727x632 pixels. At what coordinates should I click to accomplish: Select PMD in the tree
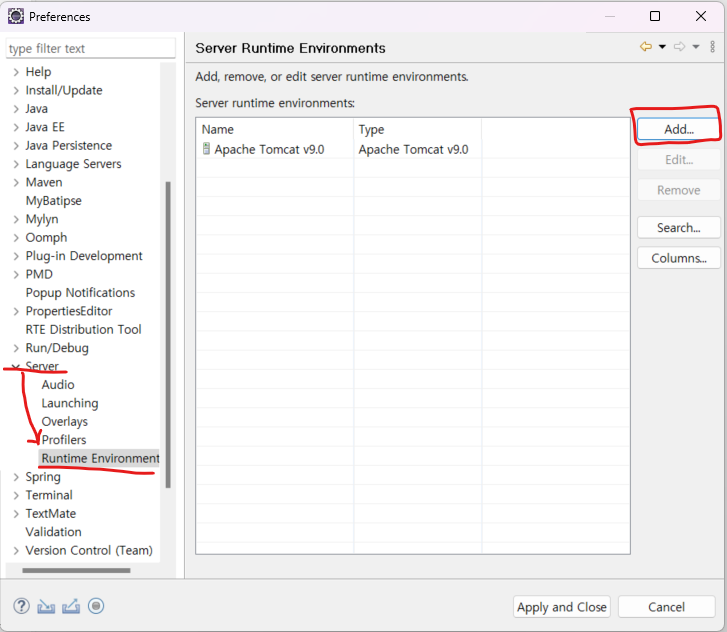pos(39,274)
